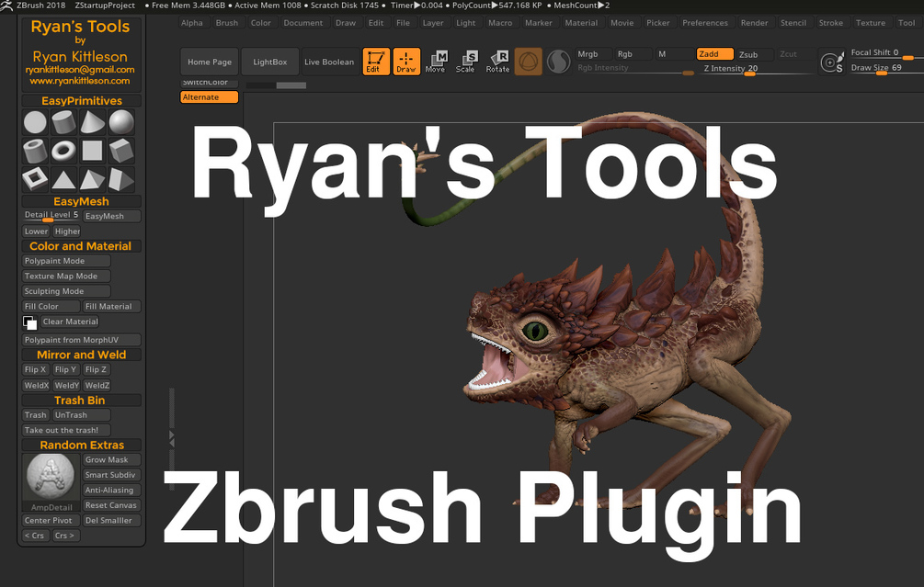Create the triangular prism primitive

[x=121, y=179]
